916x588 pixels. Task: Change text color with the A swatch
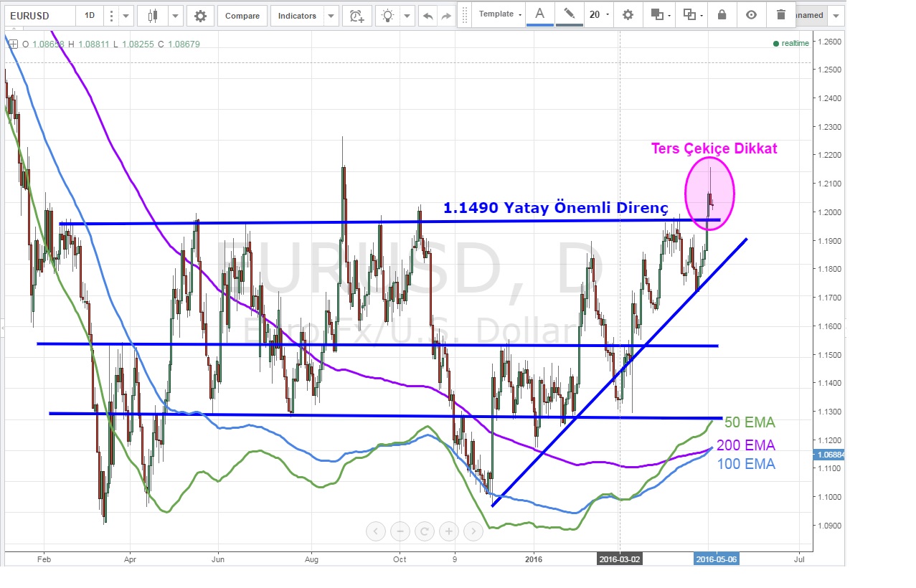pos(540,14)
